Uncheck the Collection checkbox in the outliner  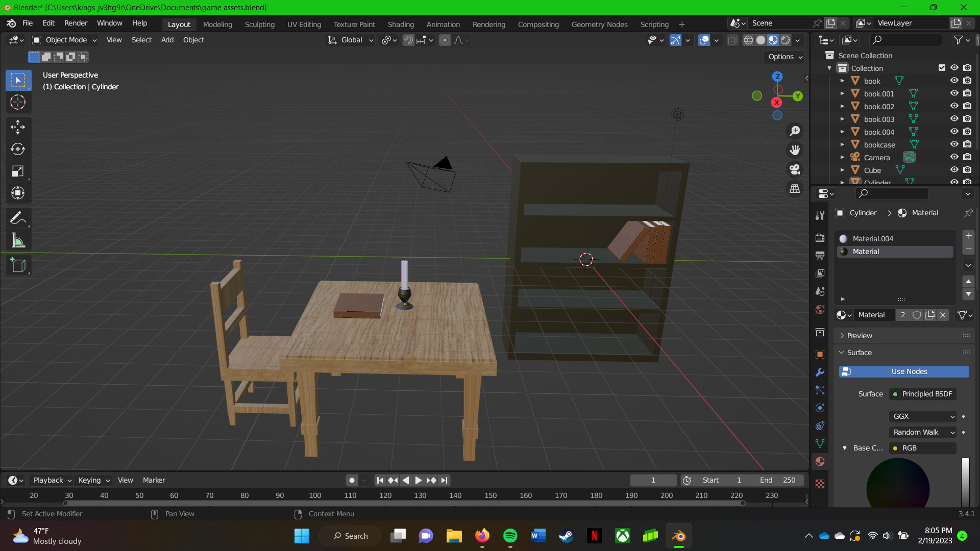point(942,67)
